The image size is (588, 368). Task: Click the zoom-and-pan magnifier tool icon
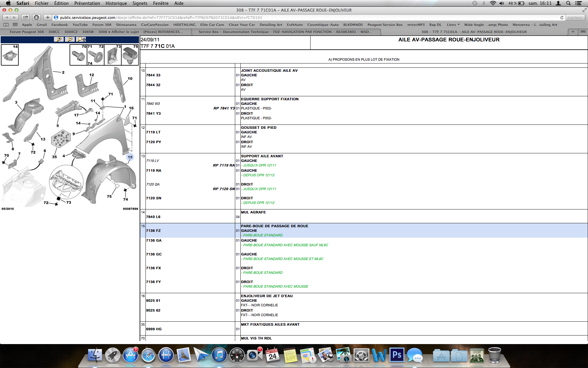pos(81,39)
